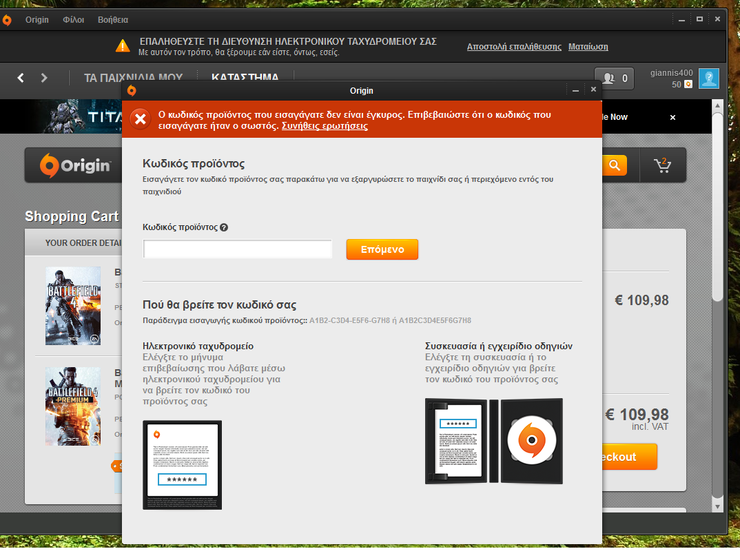Click the red error X icon
This screenshot has height=560, width=740.
click(140, 119)
